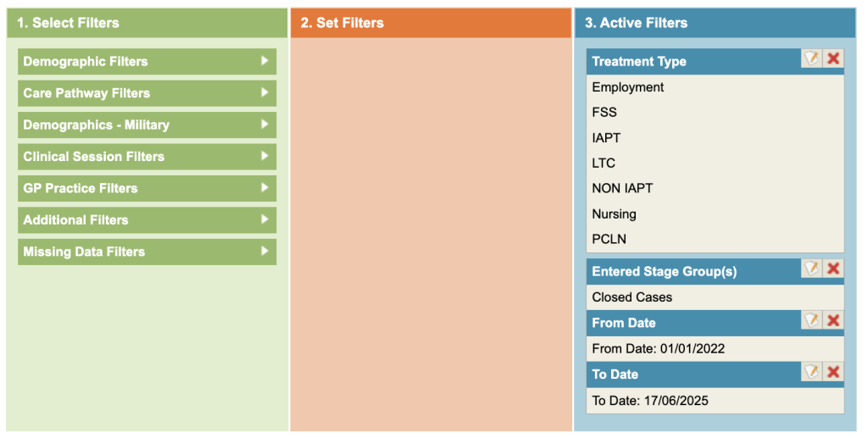
Task: Remove the From Date filter
Action: point(833,320)
